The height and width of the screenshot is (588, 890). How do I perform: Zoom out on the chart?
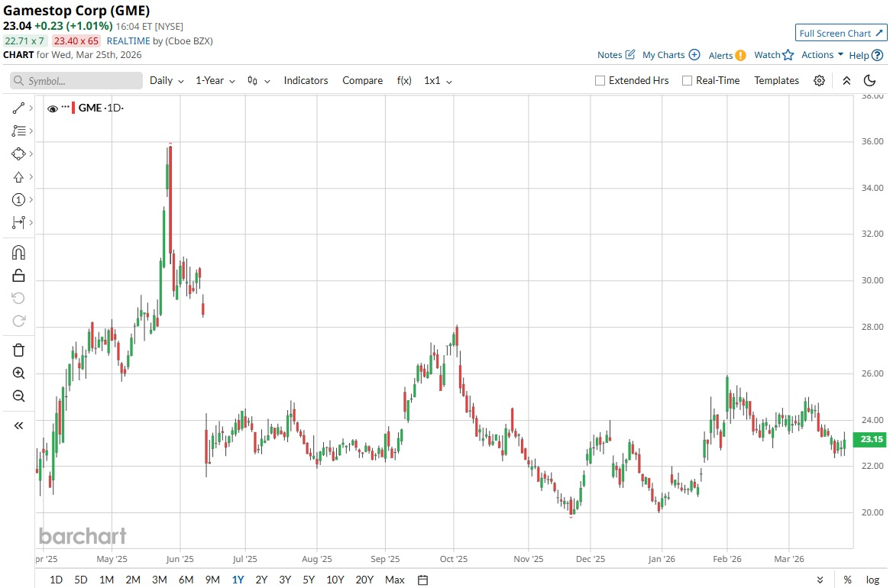click(x=18, y=396)
